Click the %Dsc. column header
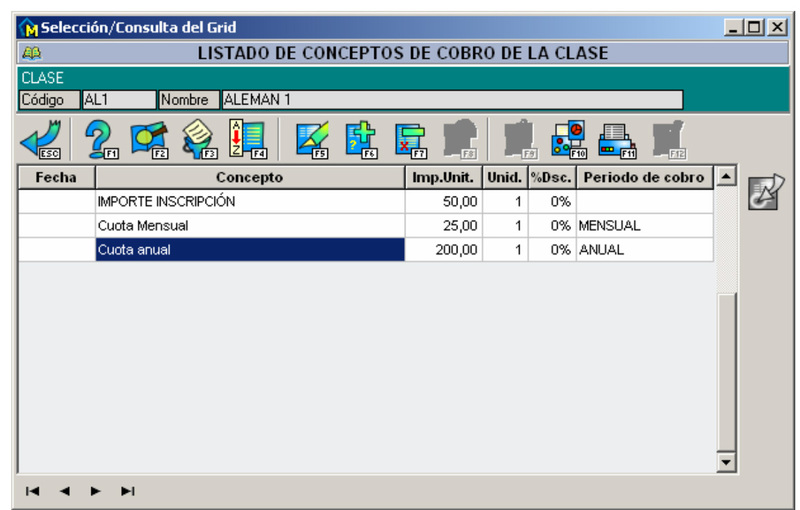This screenshot has height=510, width=800. point(552,177)
